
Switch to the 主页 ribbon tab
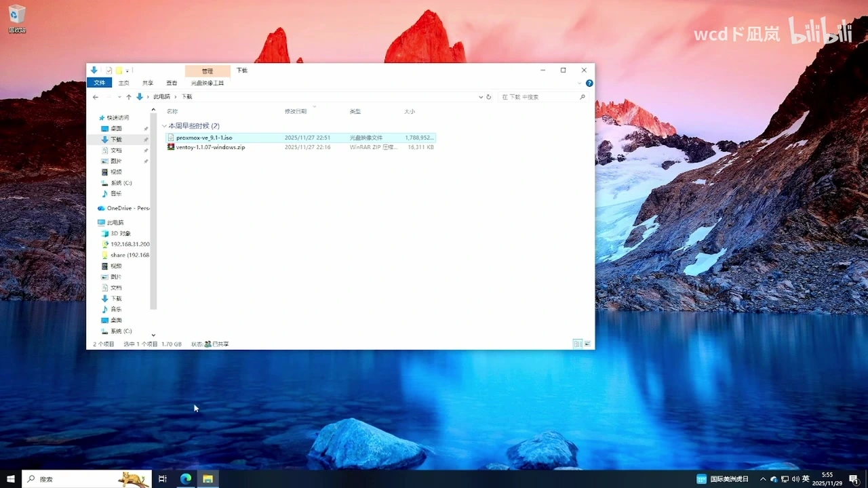(123, 83)
